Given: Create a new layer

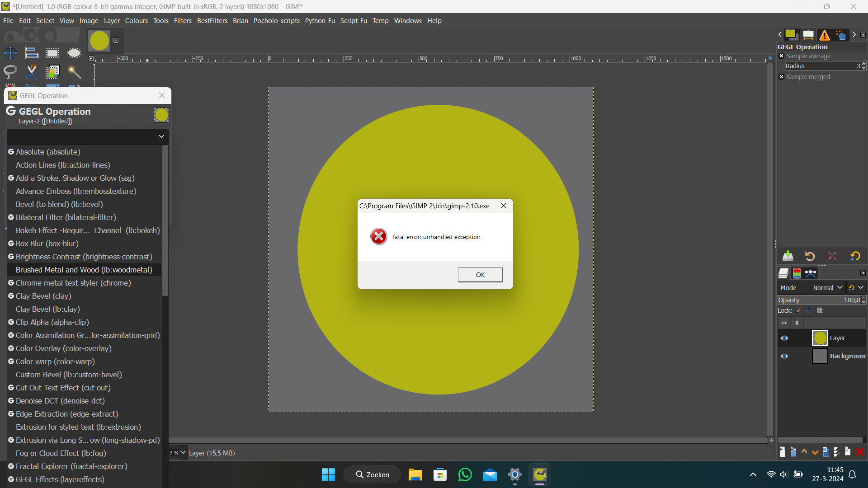Looking at the screenshot, I should tap(783, 452).
